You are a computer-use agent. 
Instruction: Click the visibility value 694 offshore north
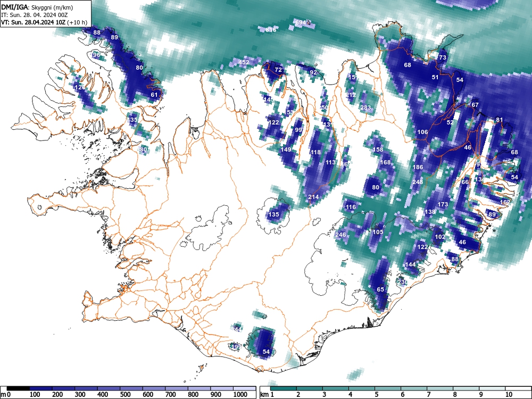point(301,22)
